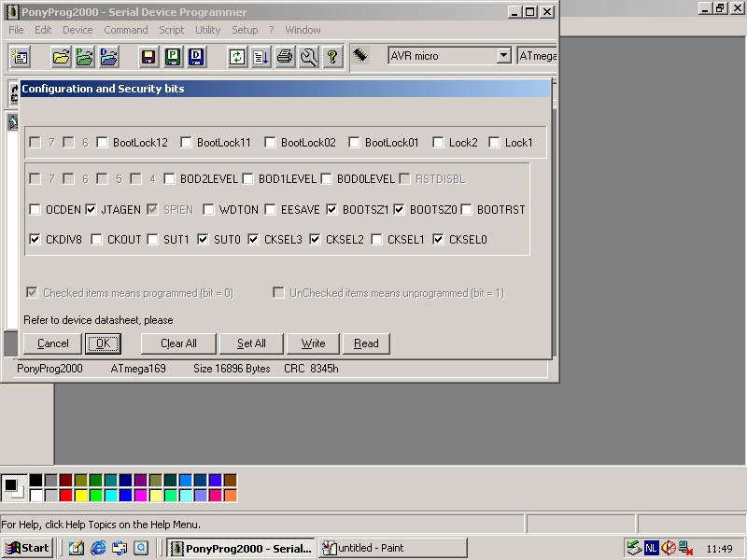The image size is (747, 560).
Task: Click the Print (printer) toolbar icon
Action: point(285,57)
